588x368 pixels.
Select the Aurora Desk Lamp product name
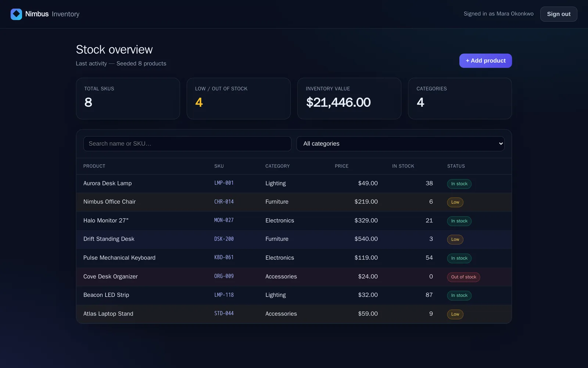pyautogui.click(x=107, y=183)
